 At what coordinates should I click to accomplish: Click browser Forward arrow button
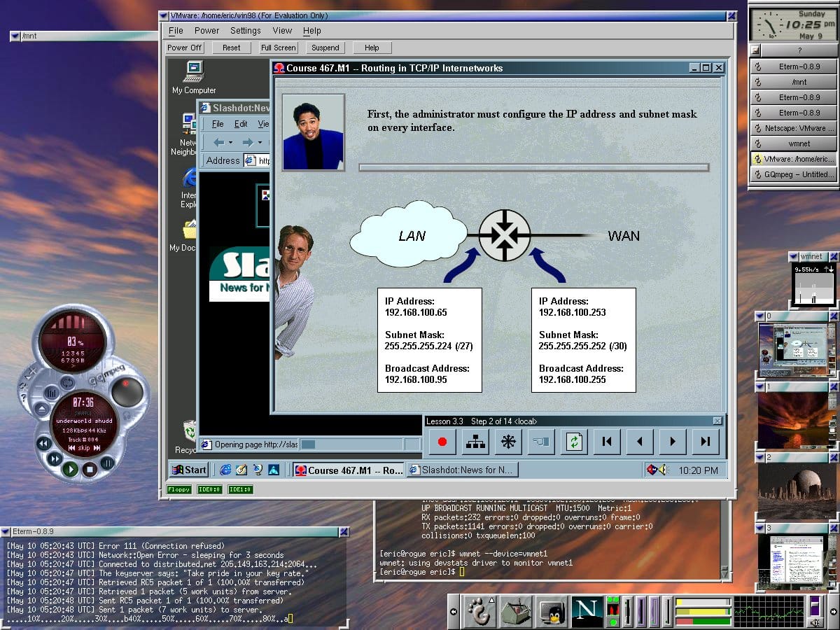(248, 143)
